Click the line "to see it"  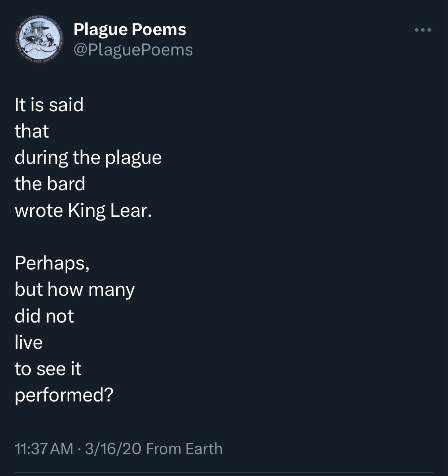tap(48, 369)
